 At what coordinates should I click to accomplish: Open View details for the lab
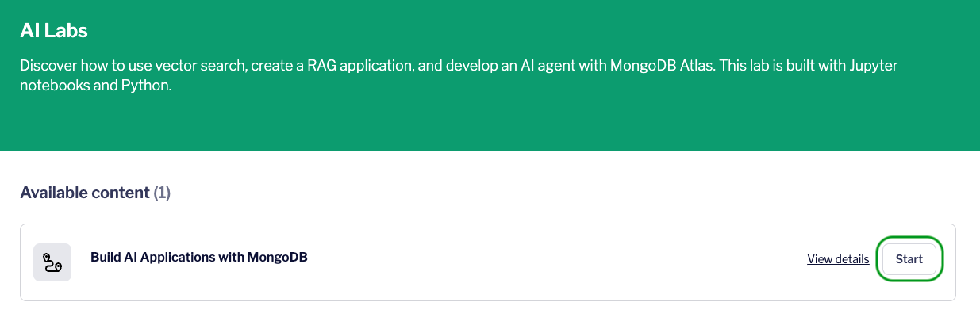(x=838, y=259)
